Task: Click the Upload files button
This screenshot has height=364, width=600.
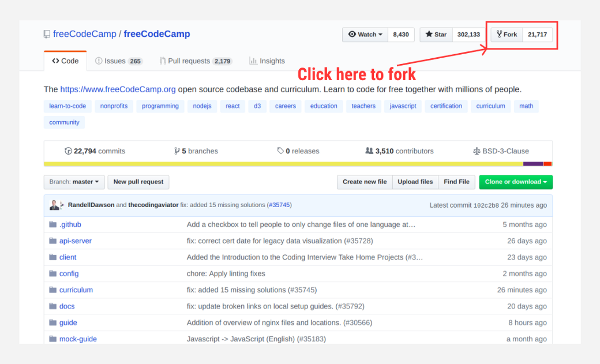Action: tap(415, 182)
